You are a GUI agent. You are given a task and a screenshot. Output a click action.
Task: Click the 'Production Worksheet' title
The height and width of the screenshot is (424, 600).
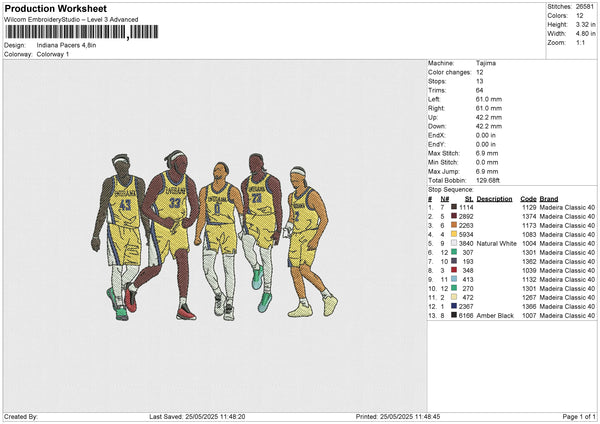(56, 8)
